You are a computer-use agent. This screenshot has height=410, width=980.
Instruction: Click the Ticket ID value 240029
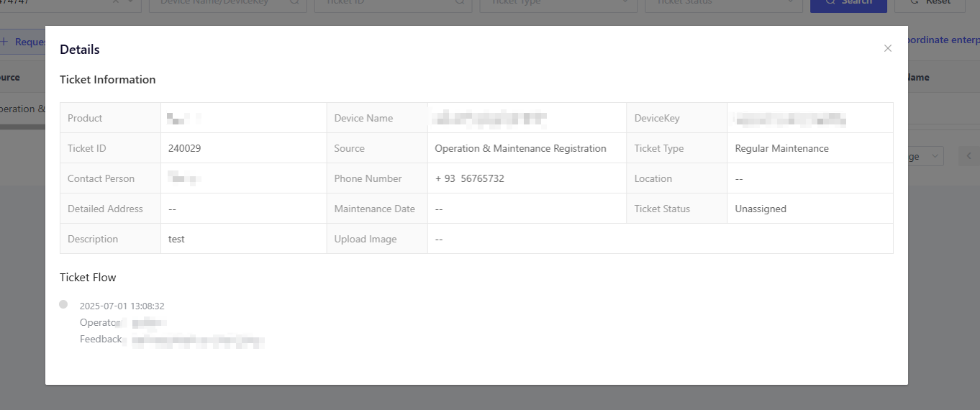[x=184, y=148]
